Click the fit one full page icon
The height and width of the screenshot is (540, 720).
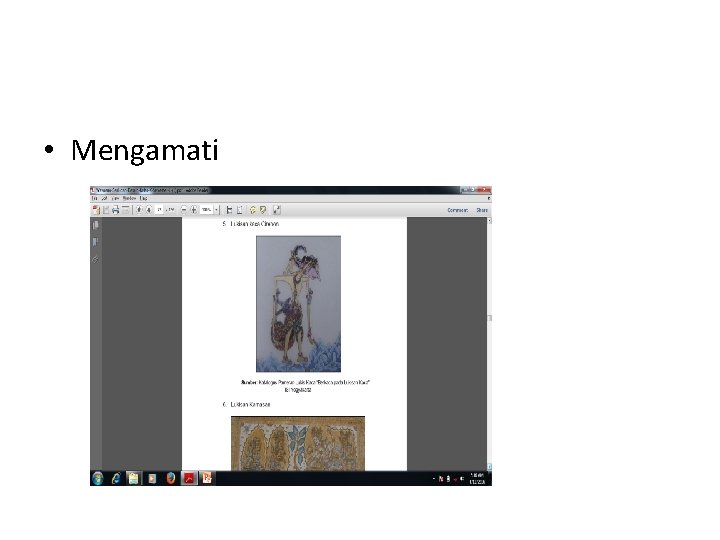point(239,210)
